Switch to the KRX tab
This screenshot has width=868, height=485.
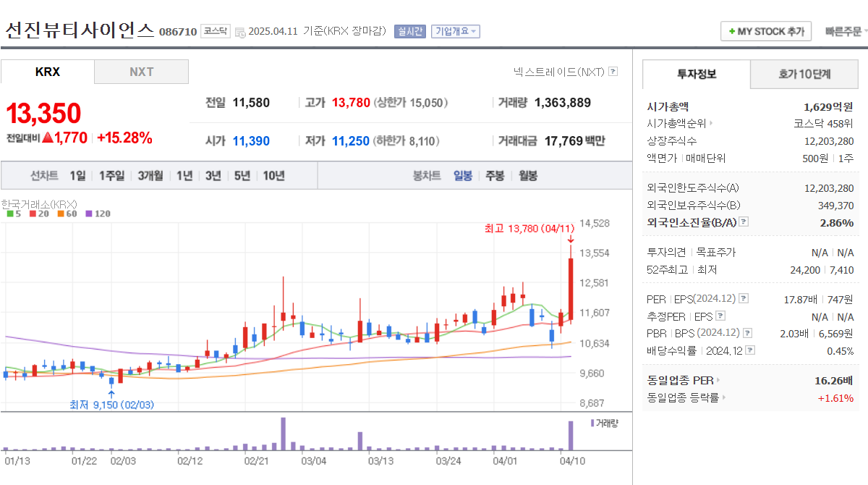point(48,72)
